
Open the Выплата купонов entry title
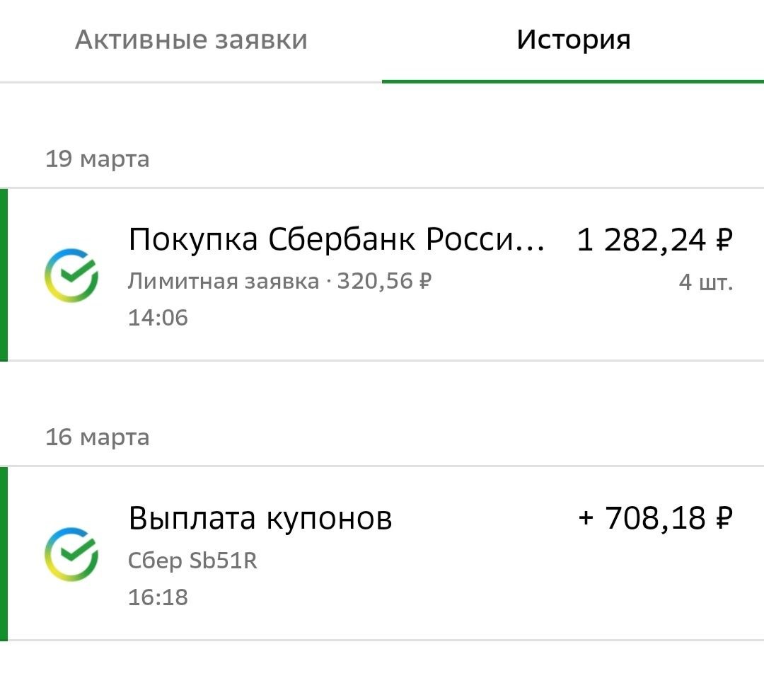pyautogui.click(x=260, y=519)
